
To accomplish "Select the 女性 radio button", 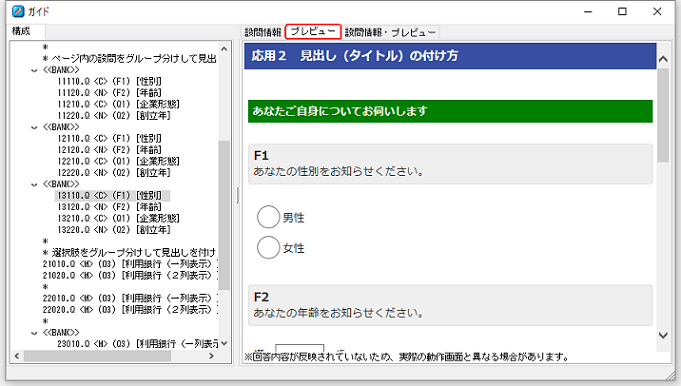I will (x=268, y=247).
